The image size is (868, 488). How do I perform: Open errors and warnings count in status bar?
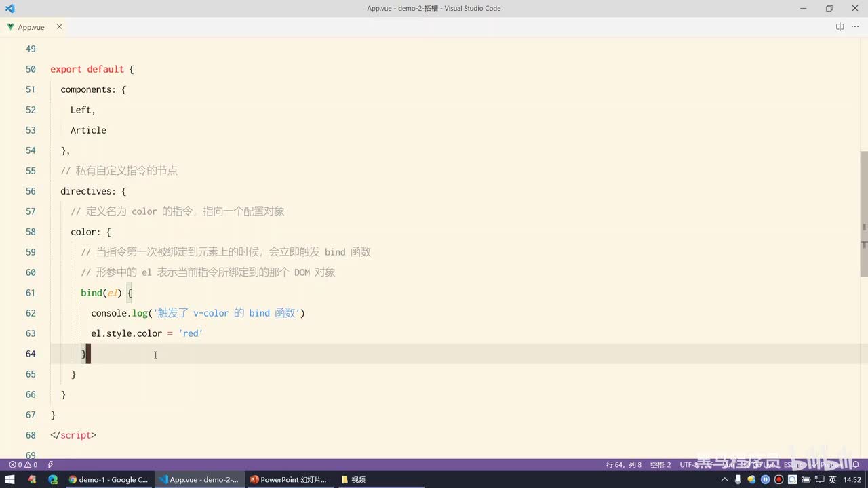point(23,464)
